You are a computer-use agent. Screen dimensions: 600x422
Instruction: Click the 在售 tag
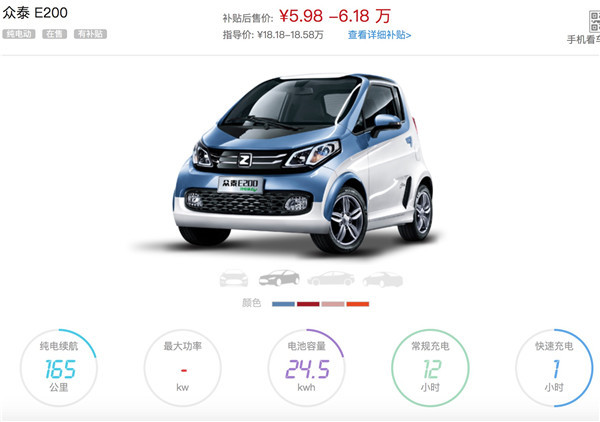(x=54, y=34)
